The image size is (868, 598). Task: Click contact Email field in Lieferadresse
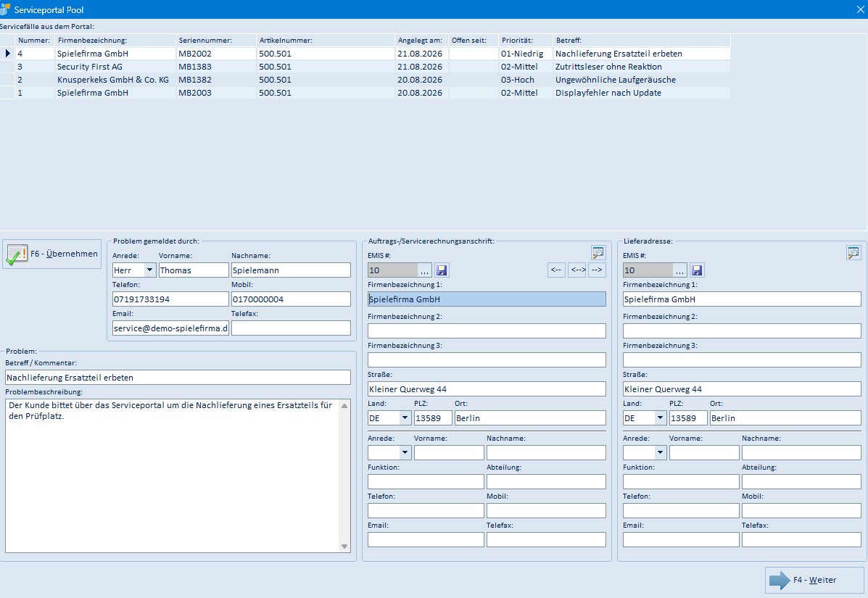pyautogui.click(x=681, y=539)
